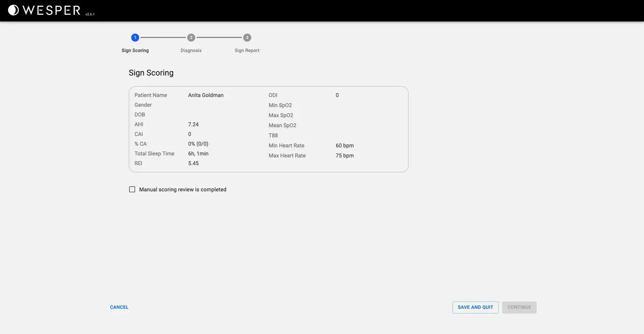
Task: Click the Min Heart Rate value 60 bpm
Action: pyautogui.click(x=345, y=144)
